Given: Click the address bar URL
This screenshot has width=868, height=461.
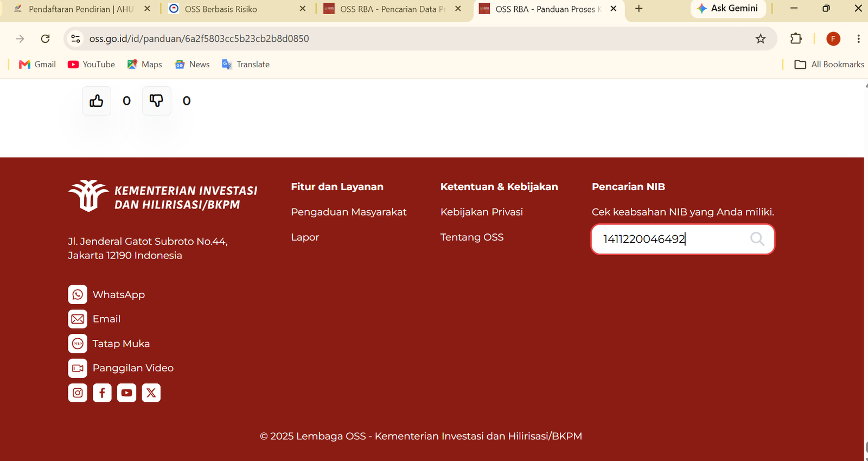Looking at the screenshot, I should [199, 39].
